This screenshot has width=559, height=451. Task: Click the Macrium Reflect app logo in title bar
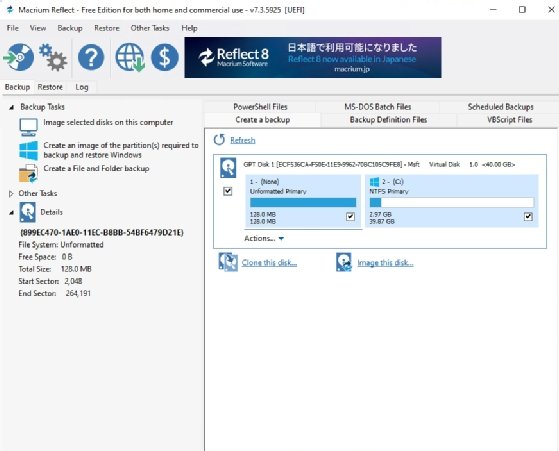pyautogui.click(x=10, y=10)
